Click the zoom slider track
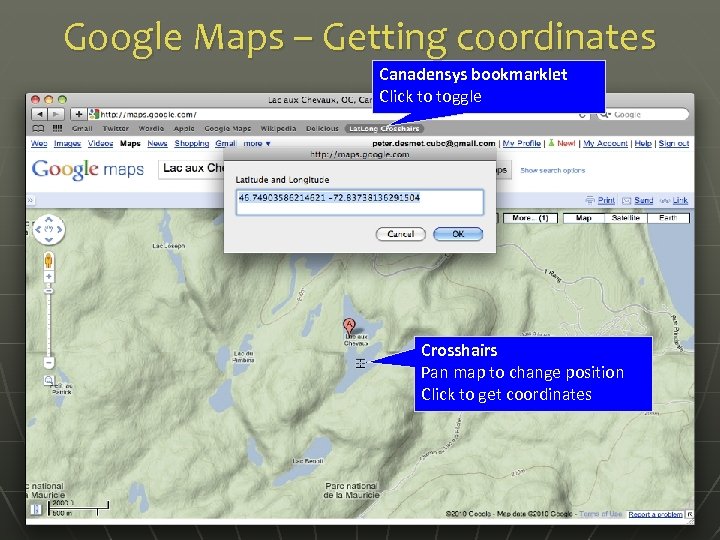The image size is (720, 540). [49, 324]
